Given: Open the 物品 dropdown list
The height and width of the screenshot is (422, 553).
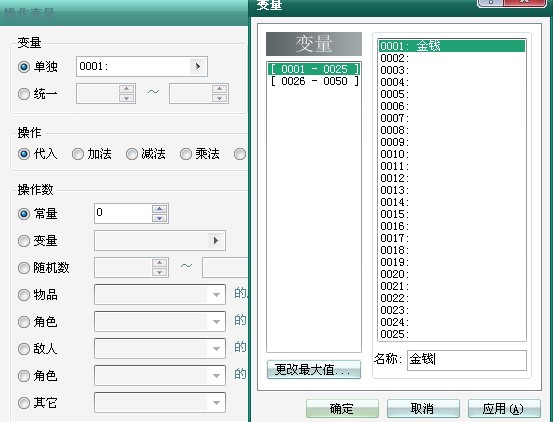Looking at the screenshot, I should [216, 295].
